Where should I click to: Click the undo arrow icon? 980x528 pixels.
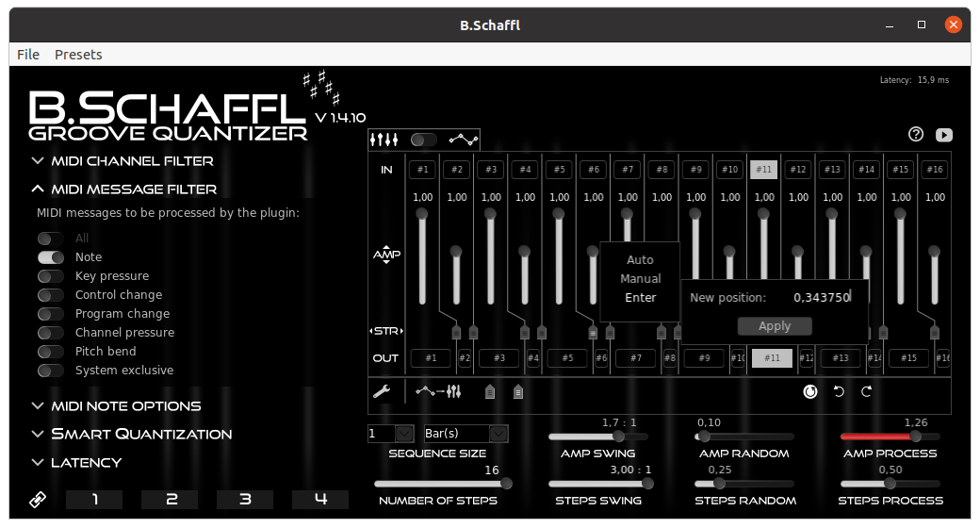click(839, 391)
